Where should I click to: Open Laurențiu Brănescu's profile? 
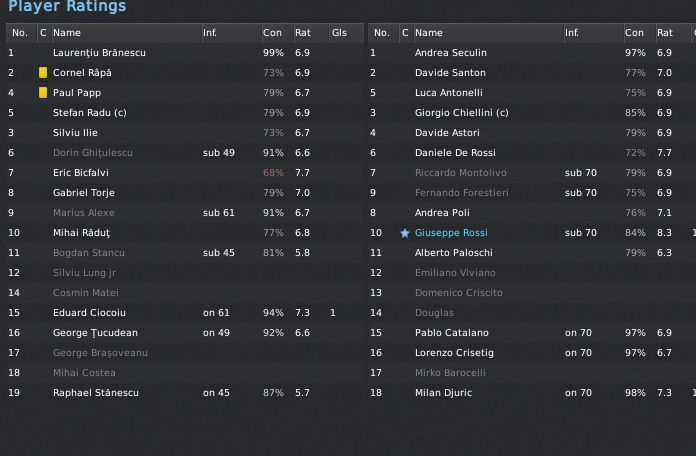click(99, 53)
